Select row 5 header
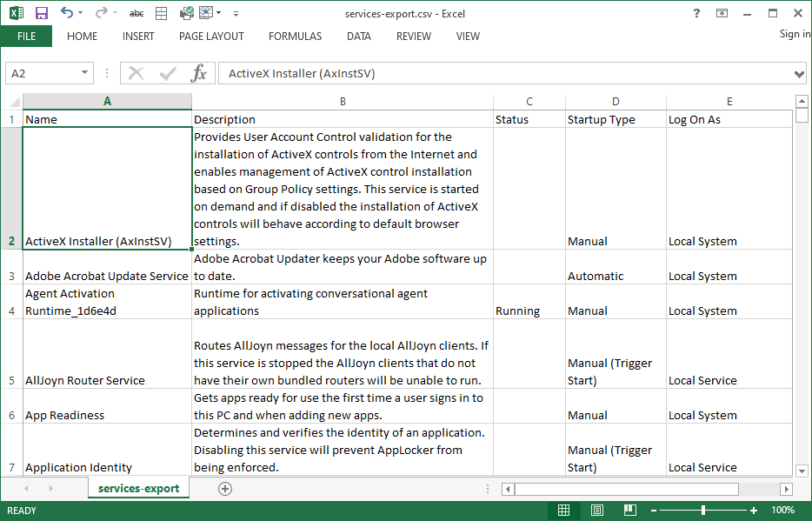Screen dimensions: 812x521 coord(11,354)
